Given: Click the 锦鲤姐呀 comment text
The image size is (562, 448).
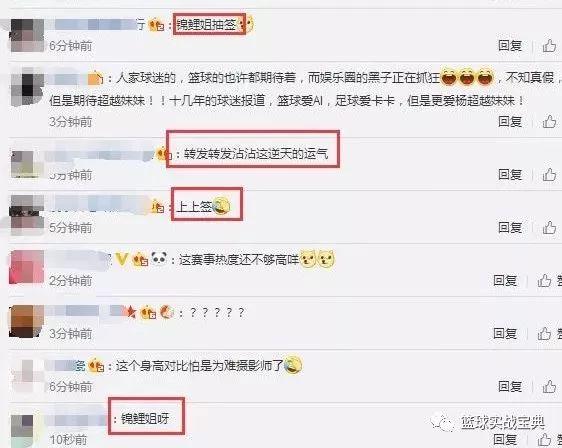Looking at the screenshot, I should [145, 418].
